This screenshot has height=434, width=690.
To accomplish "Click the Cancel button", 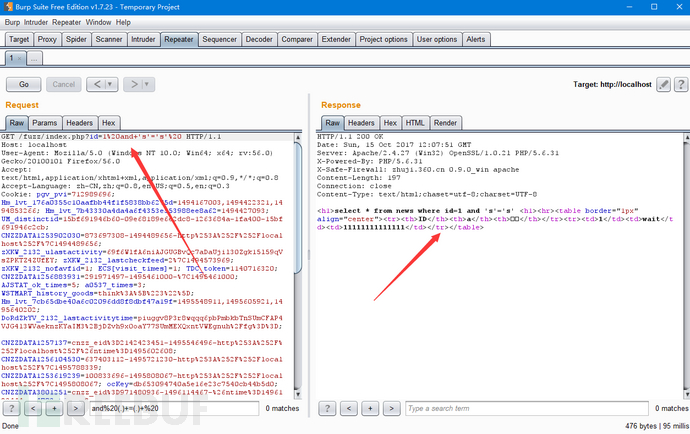I will coord(64,84).
